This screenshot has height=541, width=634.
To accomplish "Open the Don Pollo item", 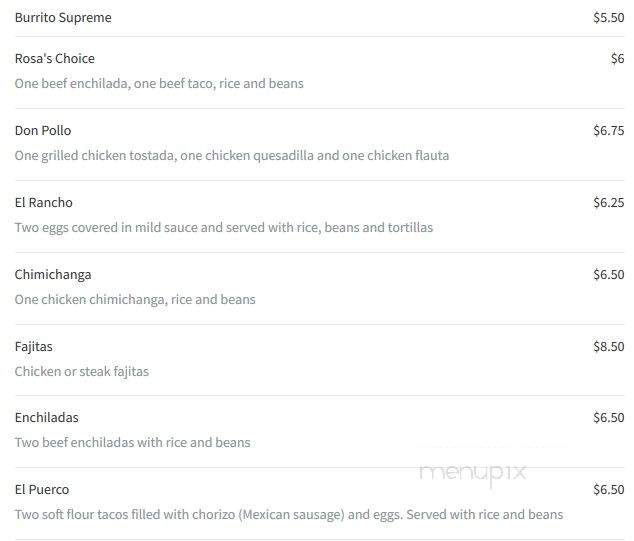I will (43, 131).
